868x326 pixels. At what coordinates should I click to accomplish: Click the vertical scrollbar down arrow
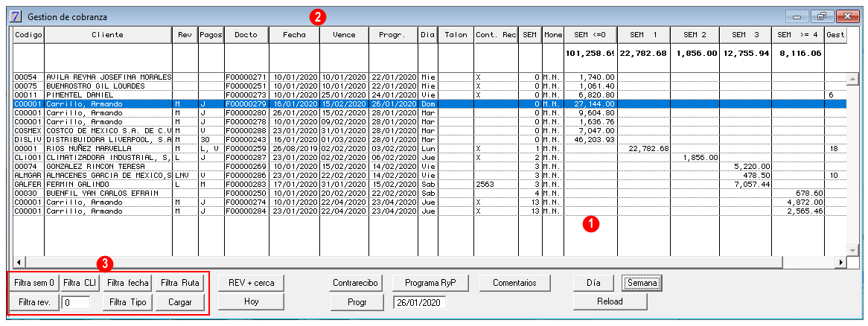coord(852,251)
